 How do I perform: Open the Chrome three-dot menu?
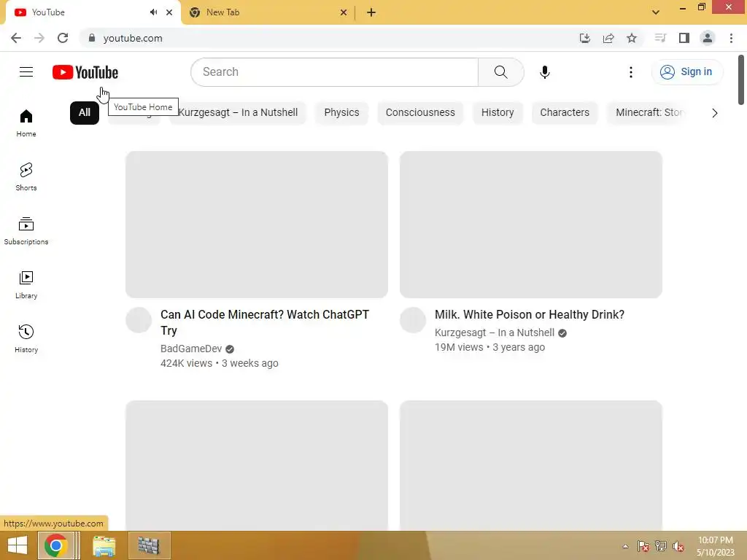(x=731, y=38)
